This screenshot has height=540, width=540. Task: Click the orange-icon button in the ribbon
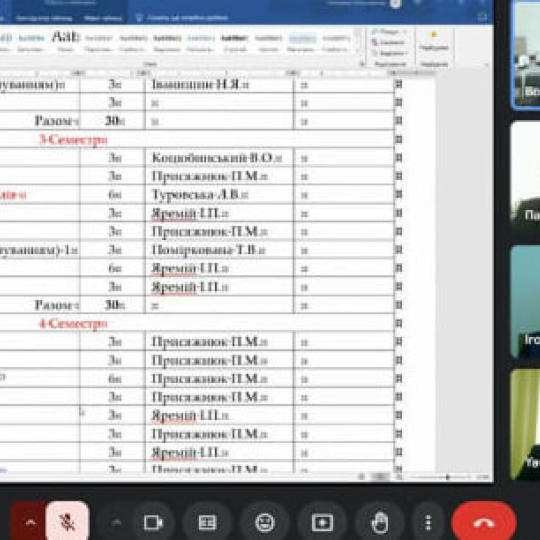tap(434, 40)
